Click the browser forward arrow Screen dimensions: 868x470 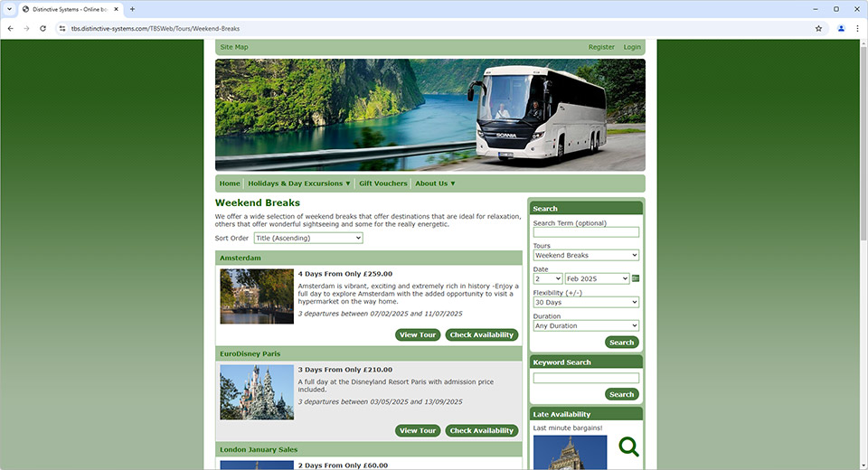[26, 28]
